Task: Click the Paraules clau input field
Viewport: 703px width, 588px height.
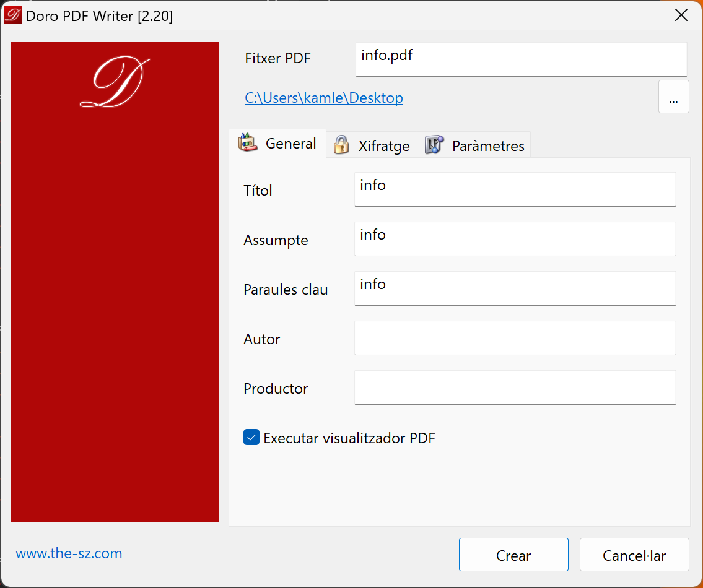Action: (515, 288)
